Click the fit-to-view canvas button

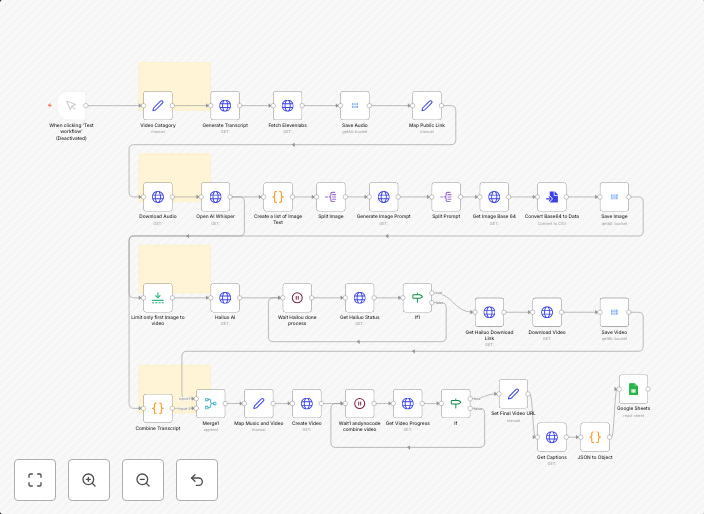pyautogui.click(x=35, y=480)
